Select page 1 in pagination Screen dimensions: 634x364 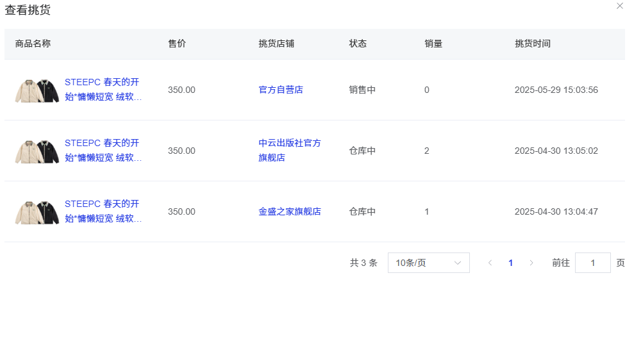[x=510, y=263]
